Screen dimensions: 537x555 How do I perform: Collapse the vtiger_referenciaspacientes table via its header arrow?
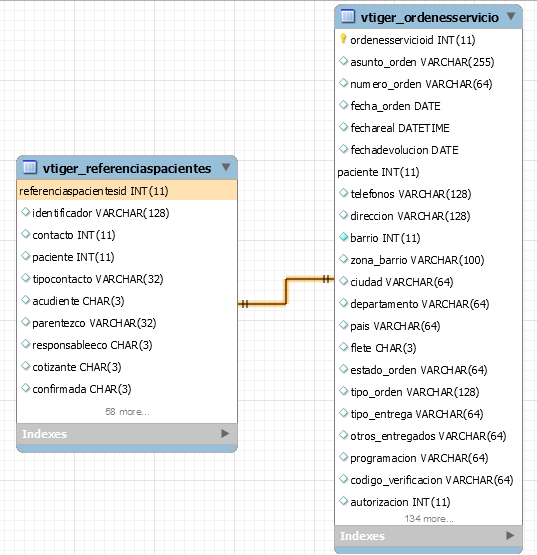(x=226, y=167)
